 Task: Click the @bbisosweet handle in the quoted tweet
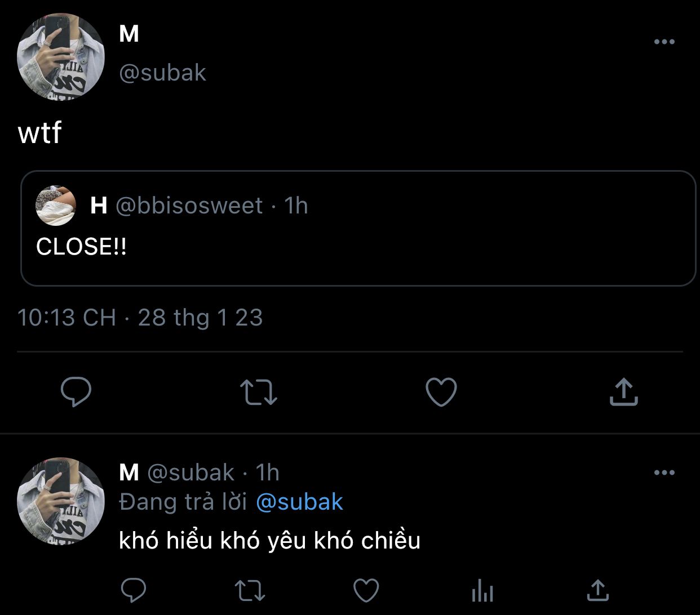pyautogui.click(x=189, y=206)
